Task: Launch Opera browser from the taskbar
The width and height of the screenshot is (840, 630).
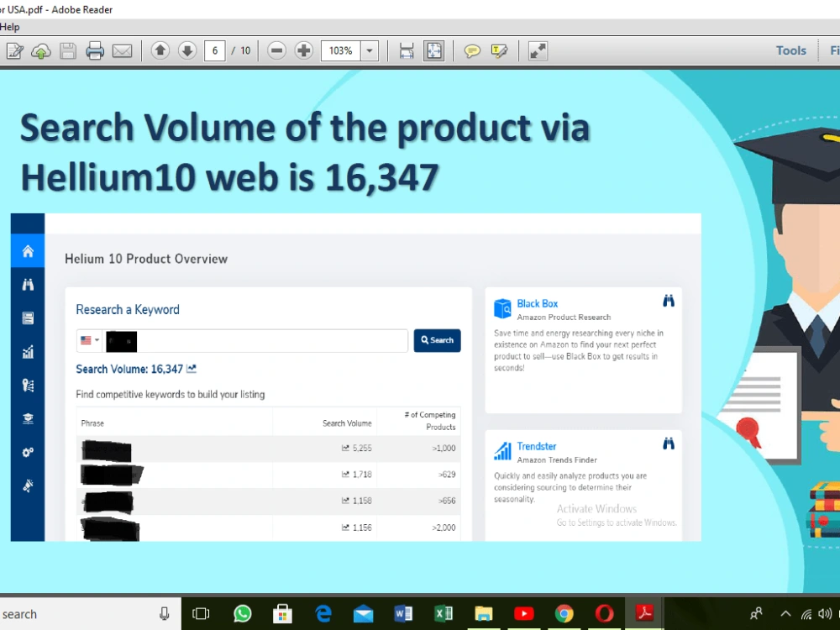Action: (604, 614)
